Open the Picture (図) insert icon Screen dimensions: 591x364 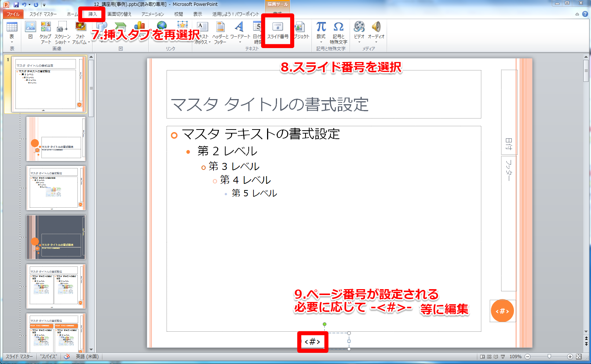tap(30, 28)
